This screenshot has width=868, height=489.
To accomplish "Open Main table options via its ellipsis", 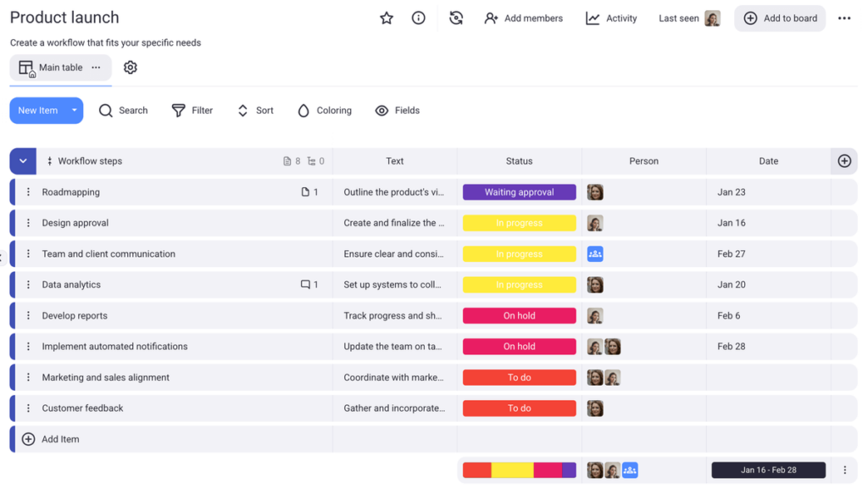I will click(95, 67).
